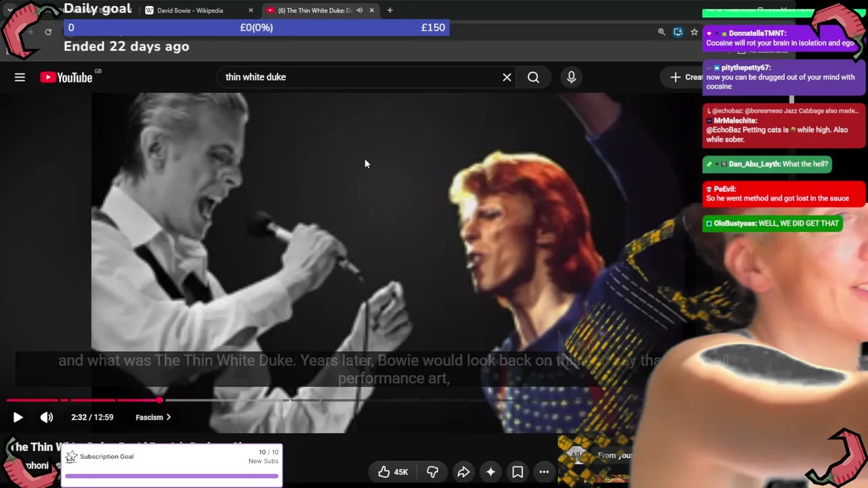Play the video with the play button

pyautogui.click(x=18, y=418)
